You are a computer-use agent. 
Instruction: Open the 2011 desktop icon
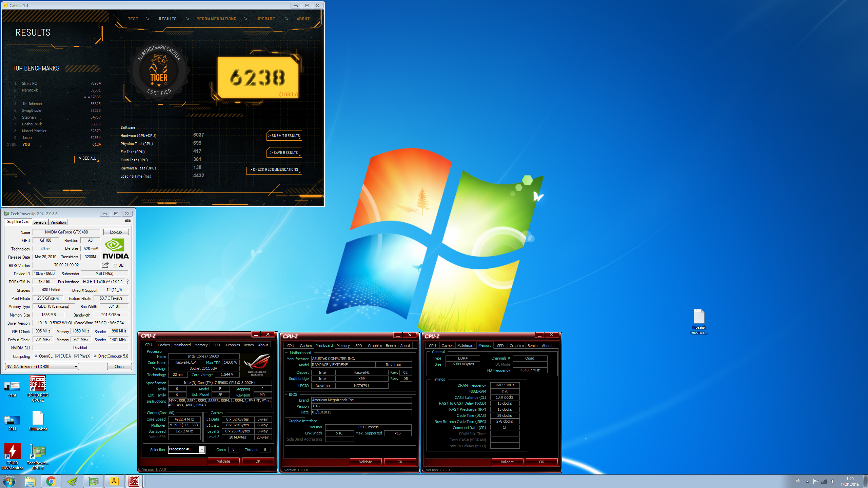pyautogui.click(x=12, y=423)
